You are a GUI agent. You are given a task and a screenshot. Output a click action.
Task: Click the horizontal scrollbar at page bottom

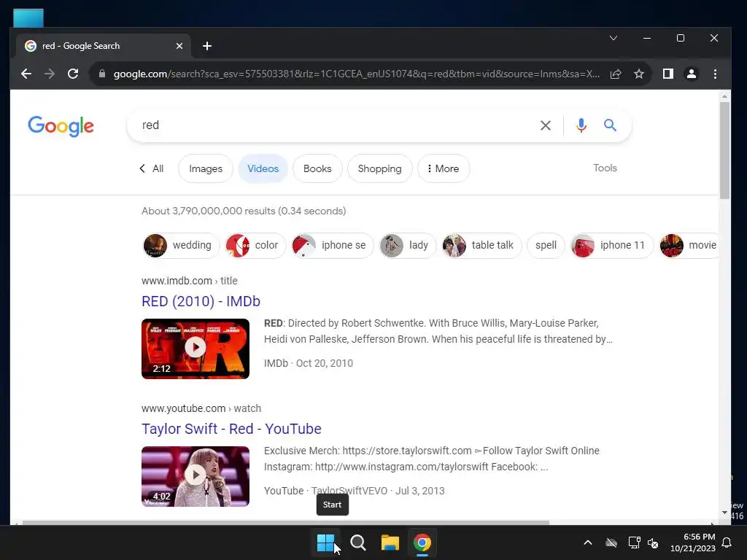[x=286, y=523]
